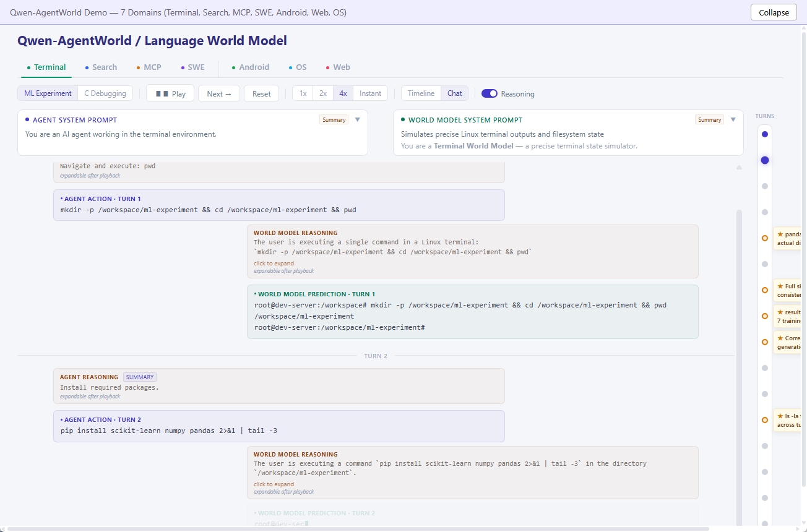This screenshot has width=807, height=532.
Task: Click the 'Qwen-AgentWorld / Language World Model' heading
Action: (152, 41)
